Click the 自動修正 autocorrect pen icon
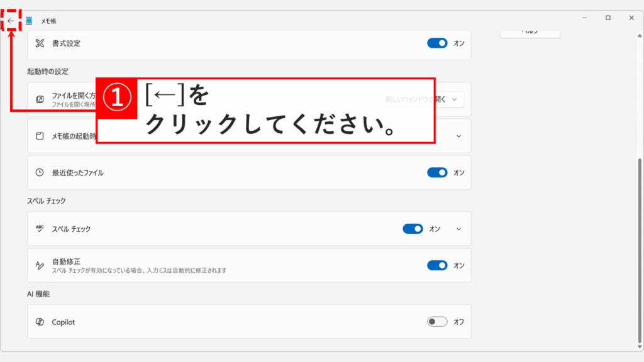Screen dimensions: 644x362 coord(39,265)
